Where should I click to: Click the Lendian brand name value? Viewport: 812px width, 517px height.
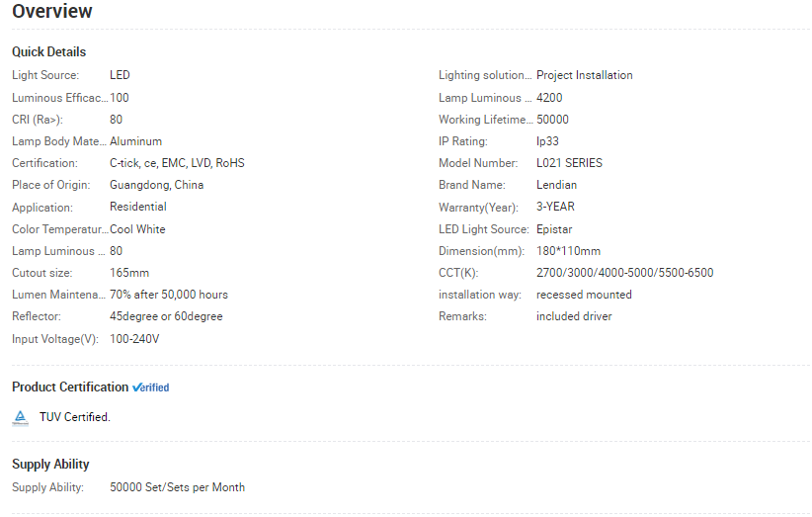click(x=556, y=185)
